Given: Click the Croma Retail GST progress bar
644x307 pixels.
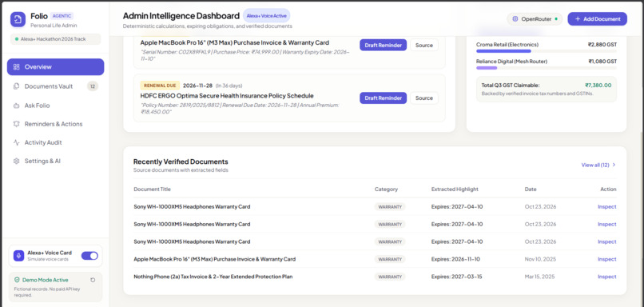Looking at the screenshot, I should coord(547,51).
